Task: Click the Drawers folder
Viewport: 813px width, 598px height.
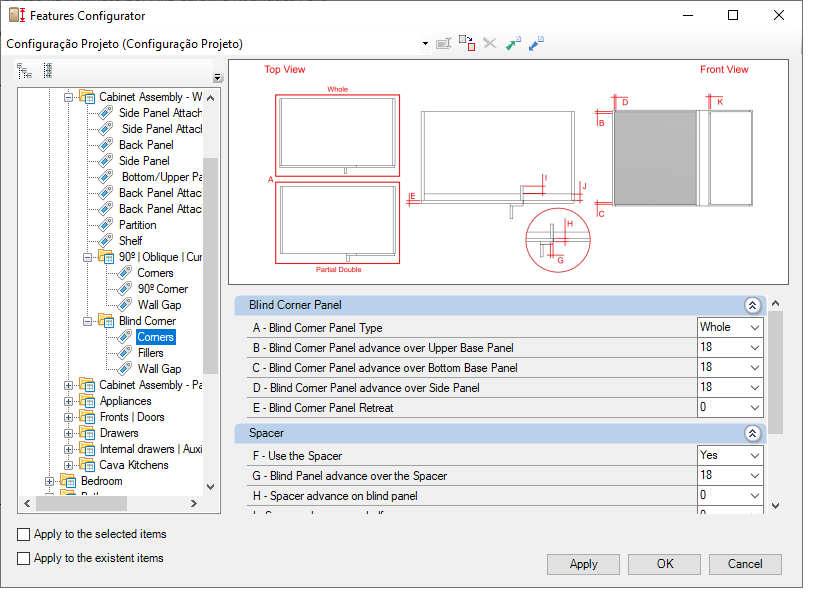Action: point(119,433)
